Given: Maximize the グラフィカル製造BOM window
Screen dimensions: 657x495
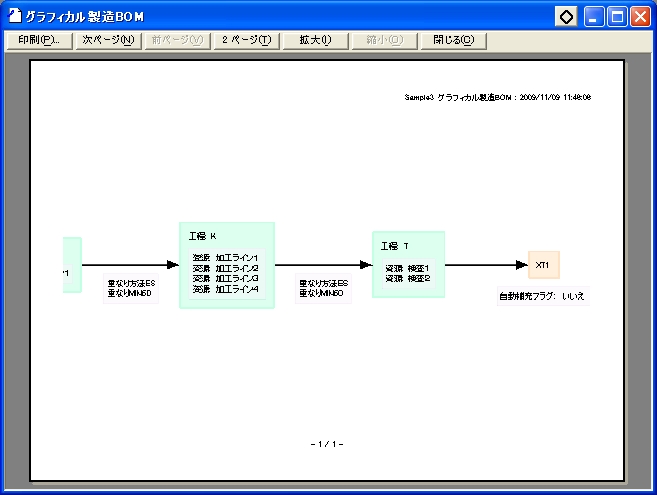Looking at the screenshot, I should (617, 17).
